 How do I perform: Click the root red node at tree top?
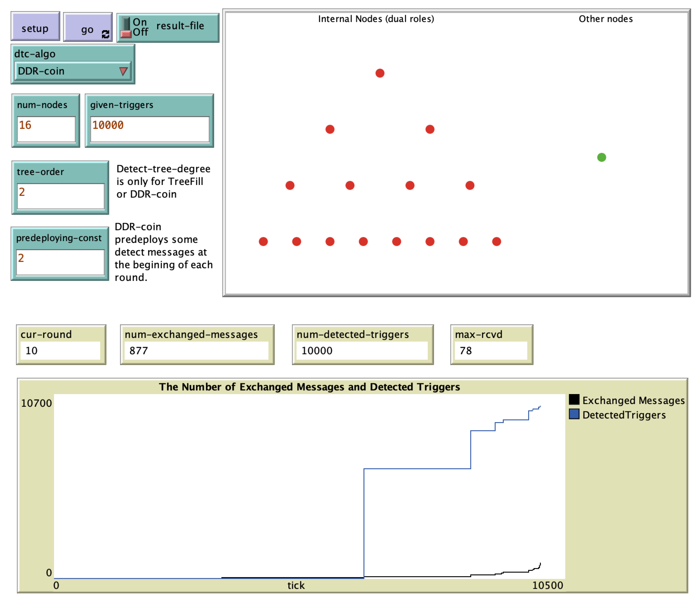380,73
